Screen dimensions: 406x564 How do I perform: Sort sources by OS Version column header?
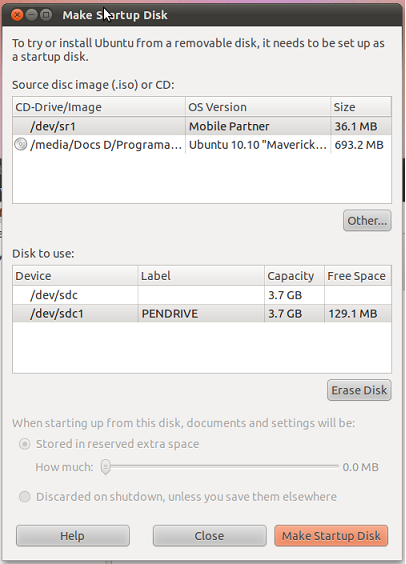pos(258,107)
